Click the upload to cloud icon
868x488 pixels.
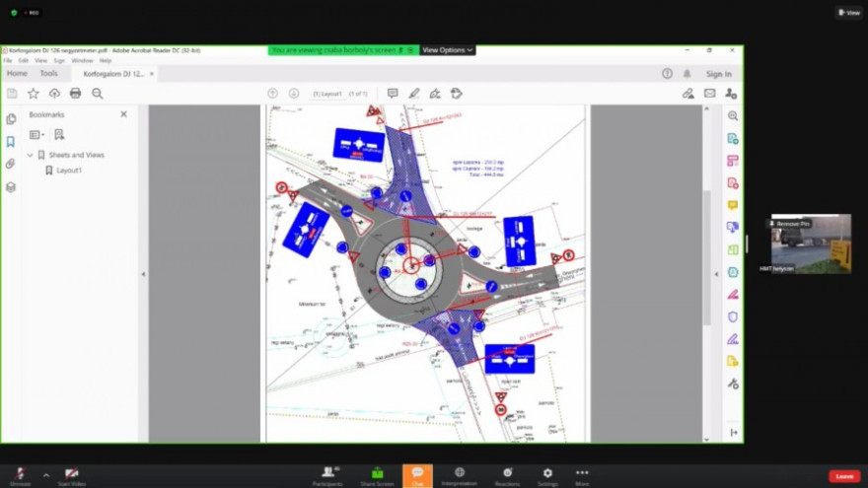[54, 94]
